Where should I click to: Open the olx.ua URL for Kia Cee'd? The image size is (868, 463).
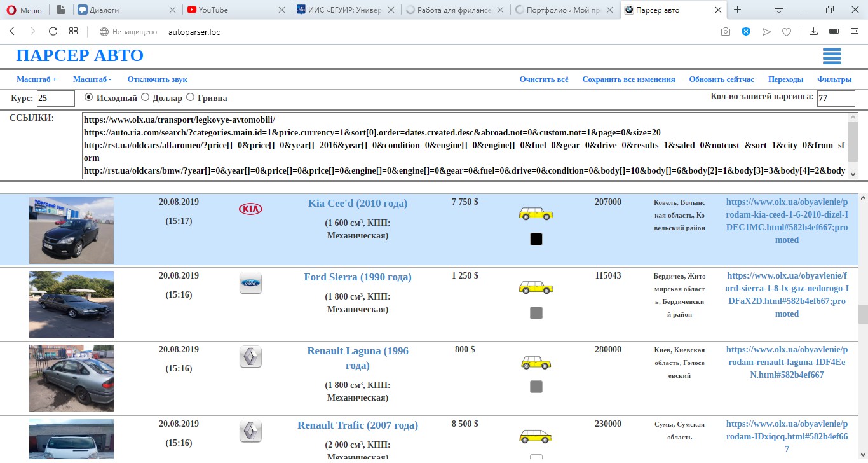click(x=787, y=221)
